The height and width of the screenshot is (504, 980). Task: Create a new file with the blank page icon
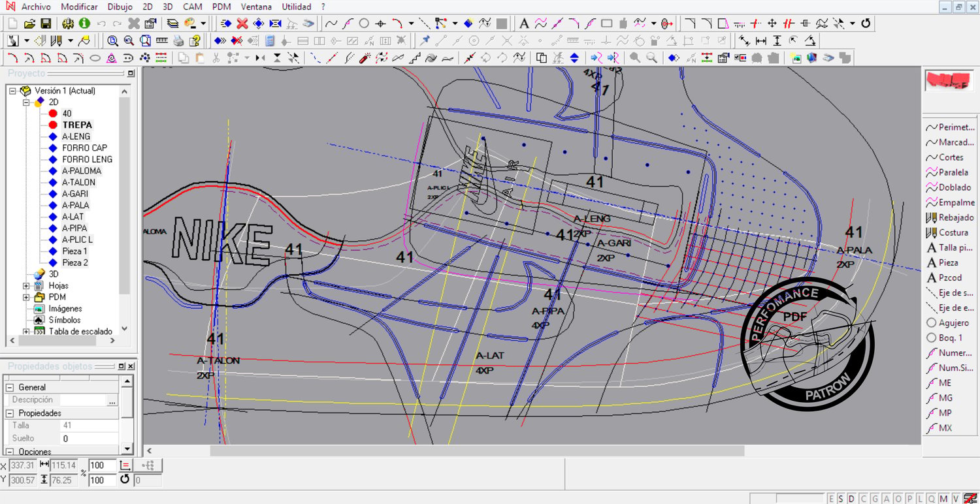13,24
